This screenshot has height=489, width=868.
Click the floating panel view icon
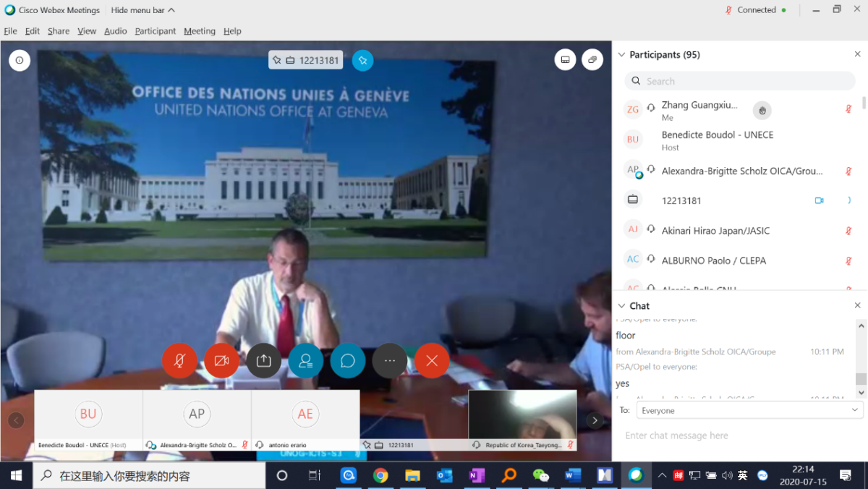(x=592, y=60)
